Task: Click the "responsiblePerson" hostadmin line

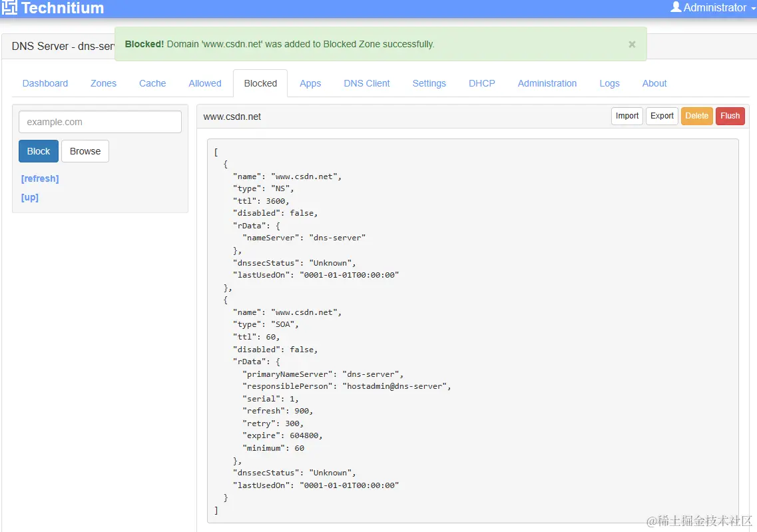Action: point(347,386)
